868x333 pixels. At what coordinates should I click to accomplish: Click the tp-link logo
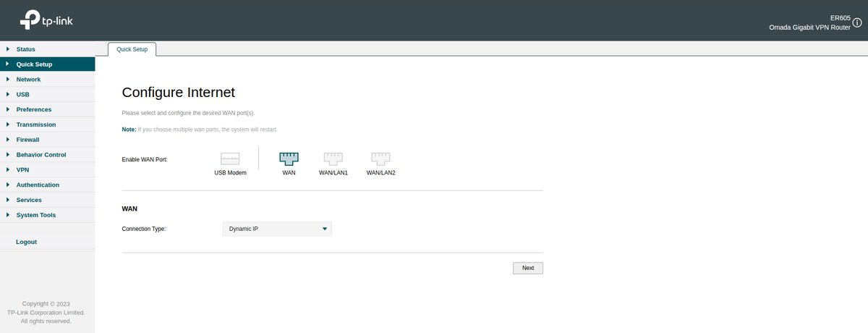pos(46,20)
